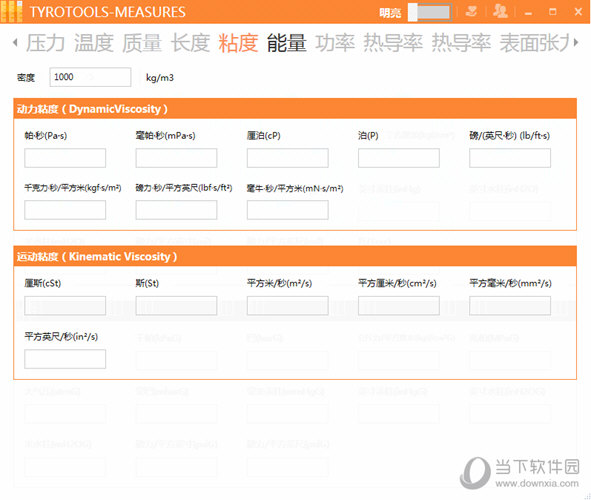Click the 斯(St) label

click(x=147, y=283)
